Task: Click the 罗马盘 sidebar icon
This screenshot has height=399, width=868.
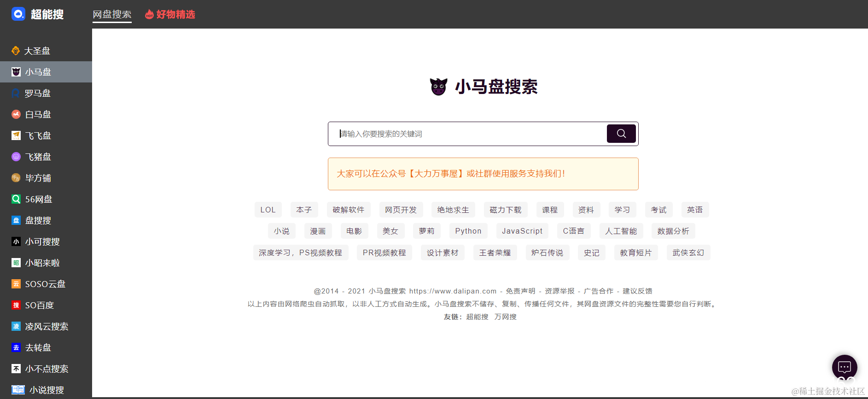Action: [16, 93]
